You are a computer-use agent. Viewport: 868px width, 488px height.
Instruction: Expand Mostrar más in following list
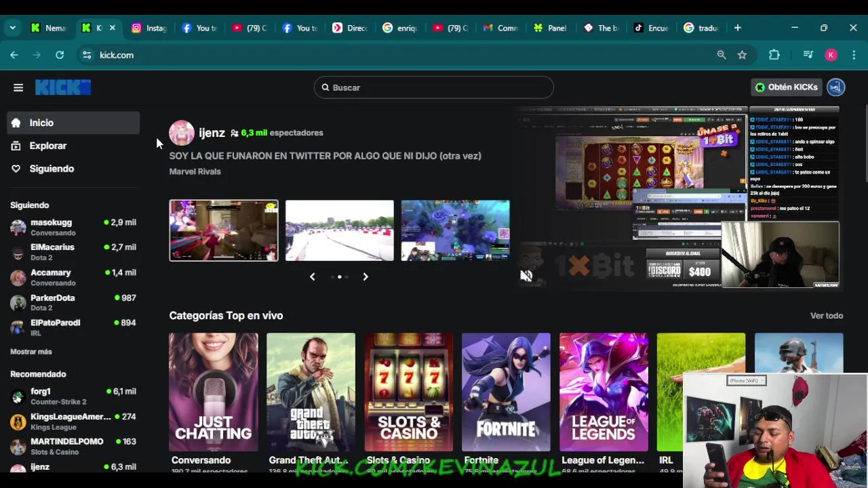(31, 352)
